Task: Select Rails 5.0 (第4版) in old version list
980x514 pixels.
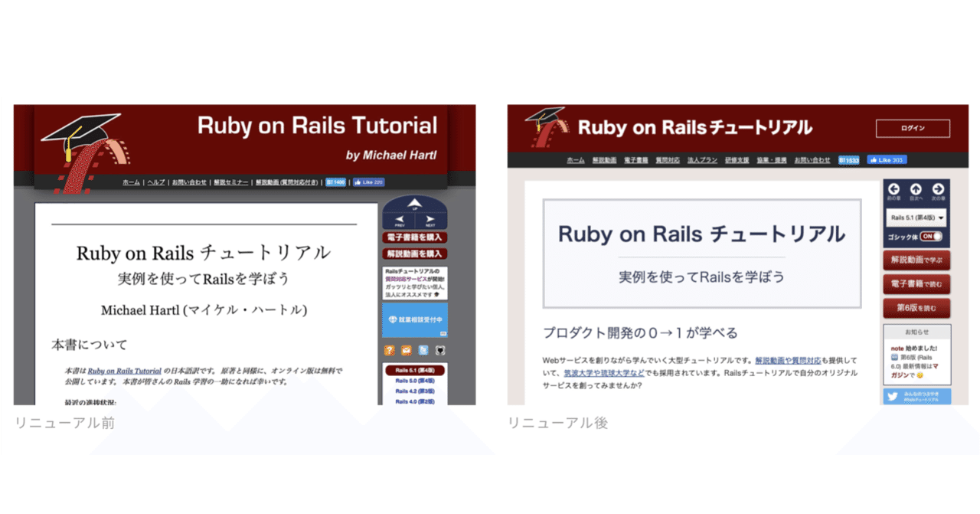Action: tap(415, 381)
